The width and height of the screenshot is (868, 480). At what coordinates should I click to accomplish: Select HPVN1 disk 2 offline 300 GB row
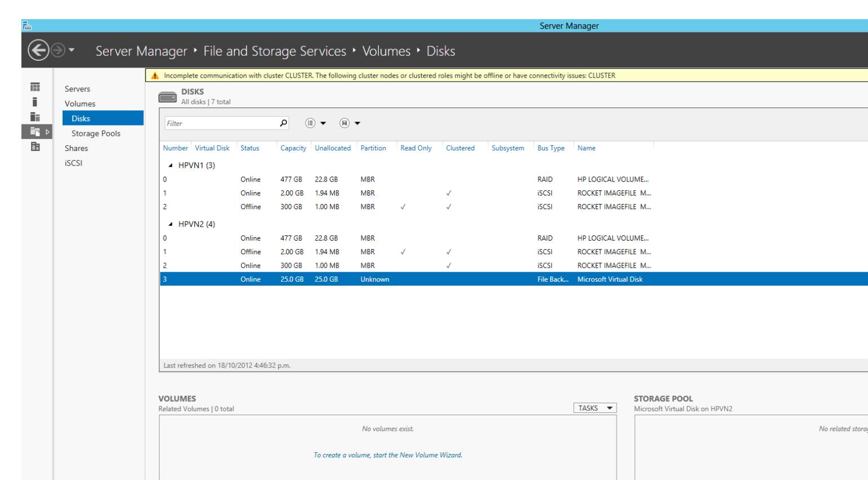(x=513, y=207)
